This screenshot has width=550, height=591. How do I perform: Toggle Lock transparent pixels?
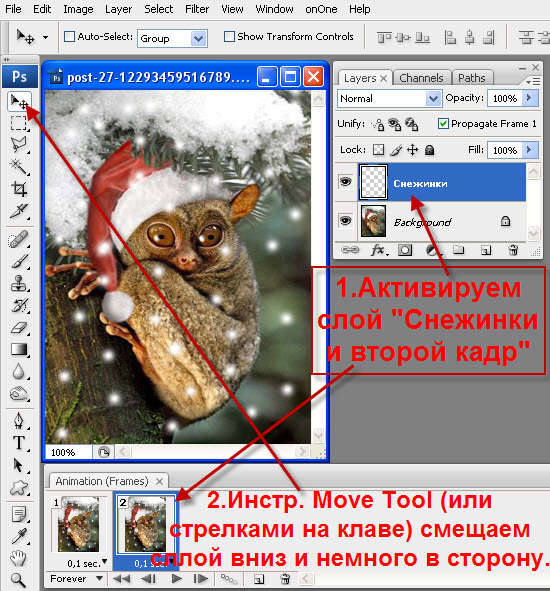pos(378,150)
